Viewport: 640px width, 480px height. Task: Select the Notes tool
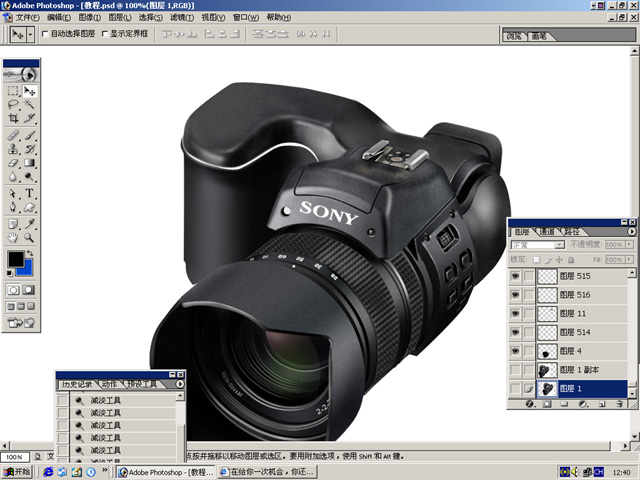point(13,224)
